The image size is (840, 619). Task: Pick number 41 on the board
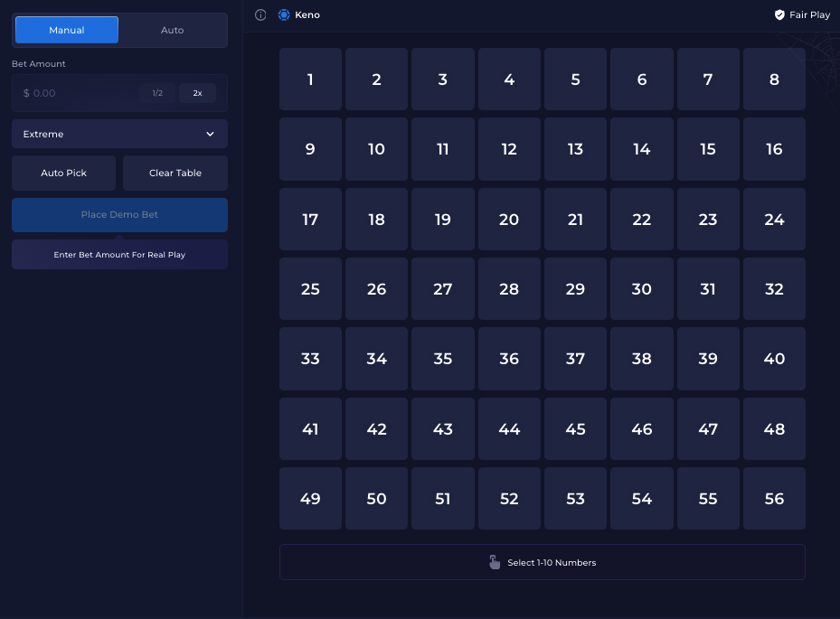310,428
